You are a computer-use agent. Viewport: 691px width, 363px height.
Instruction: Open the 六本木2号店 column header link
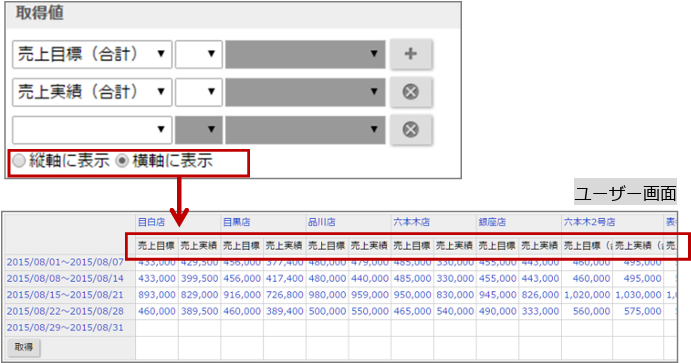click(589, 222)
